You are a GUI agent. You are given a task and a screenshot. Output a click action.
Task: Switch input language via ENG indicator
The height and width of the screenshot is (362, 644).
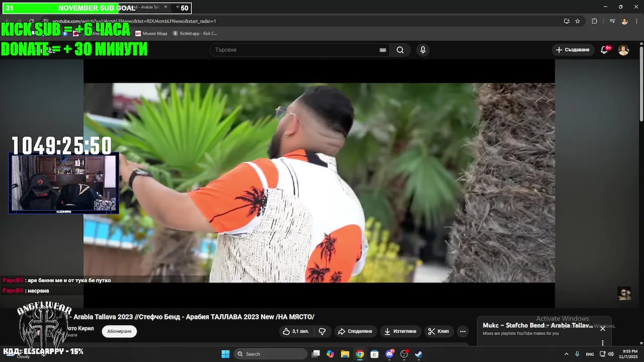(x=590, y=354)
